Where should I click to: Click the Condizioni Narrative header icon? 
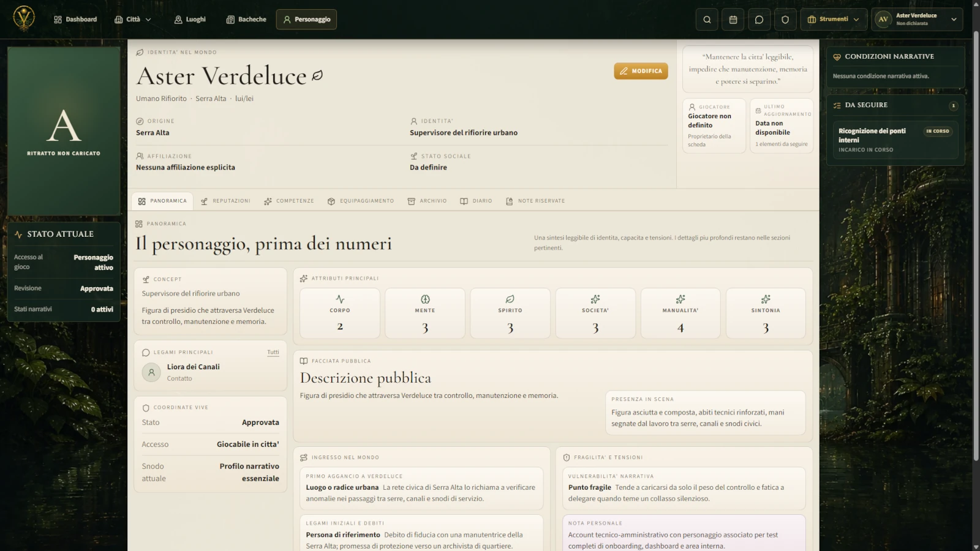(x=837, y=56)
